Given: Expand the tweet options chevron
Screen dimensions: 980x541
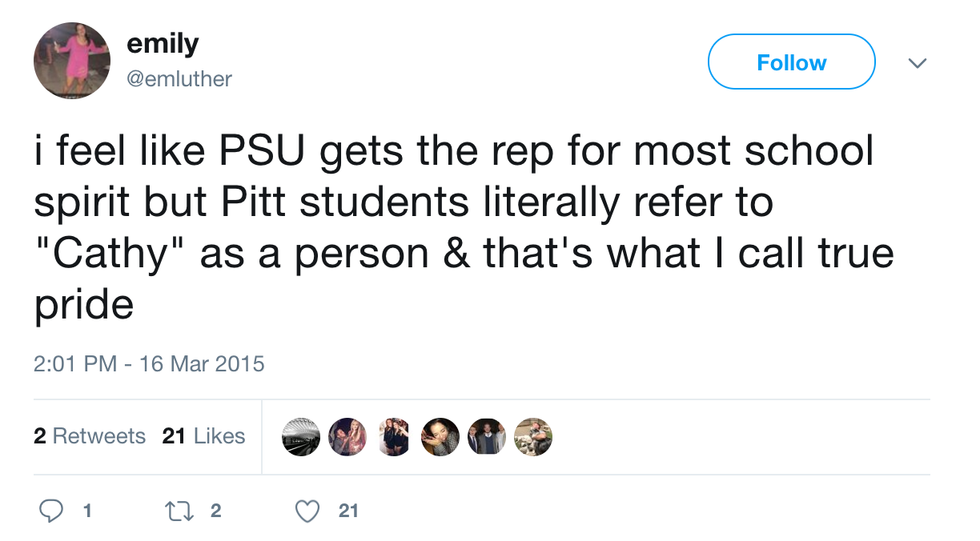Looking at the screenshot, I should 917,63.
